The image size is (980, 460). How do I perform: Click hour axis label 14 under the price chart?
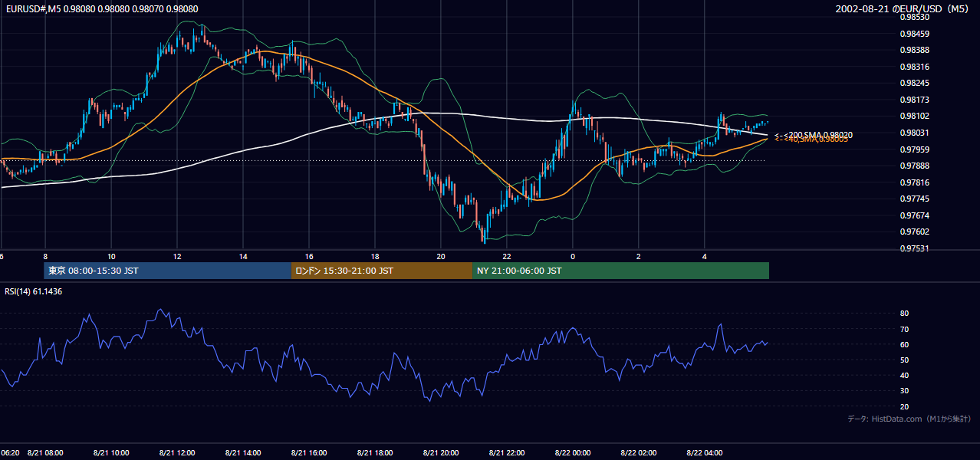pos(243,256)
